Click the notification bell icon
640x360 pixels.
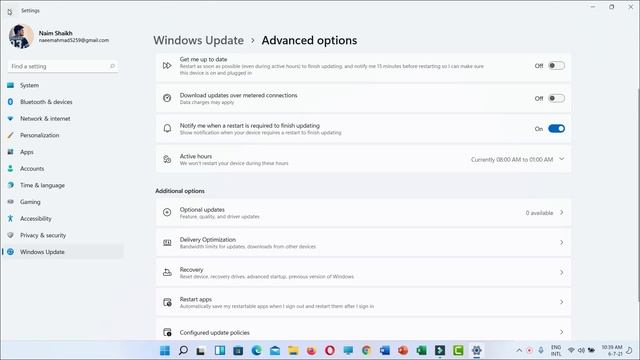[x=167, y=129]
